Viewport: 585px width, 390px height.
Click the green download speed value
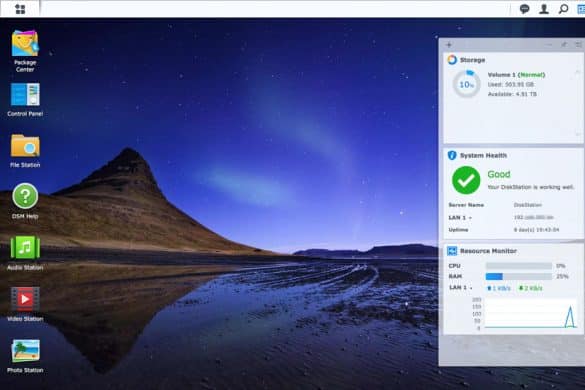[x=531, y=288]
